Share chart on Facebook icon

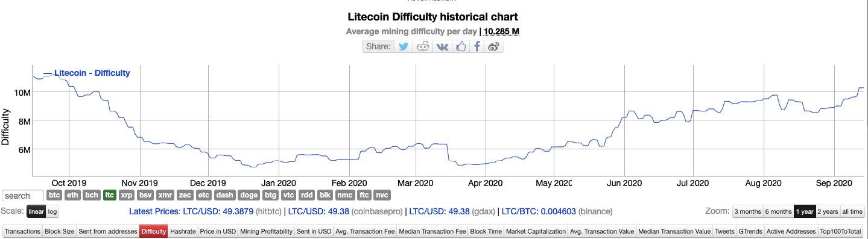pyautogui.click(x=477, y=46)
